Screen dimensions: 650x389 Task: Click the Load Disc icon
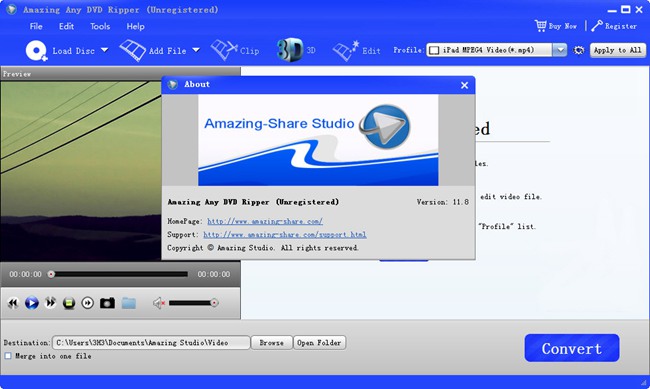point(36,51)
